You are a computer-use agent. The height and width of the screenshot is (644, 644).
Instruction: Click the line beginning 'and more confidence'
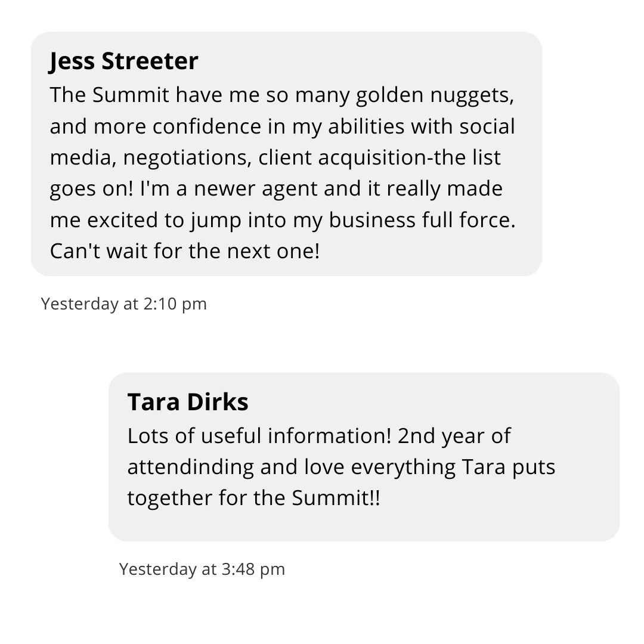[x=282, y=126]
